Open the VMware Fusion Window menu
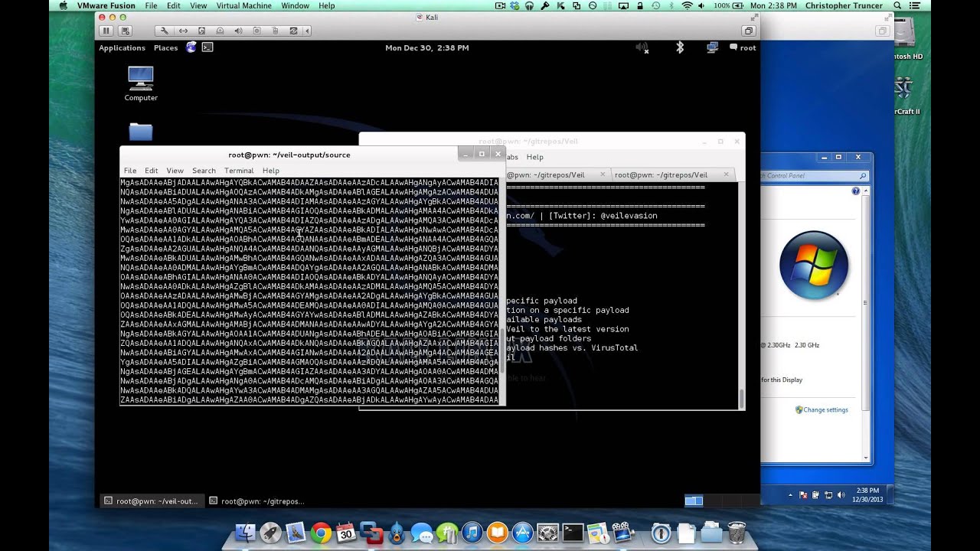The image size is (980, 551). (x=296, y=5)
